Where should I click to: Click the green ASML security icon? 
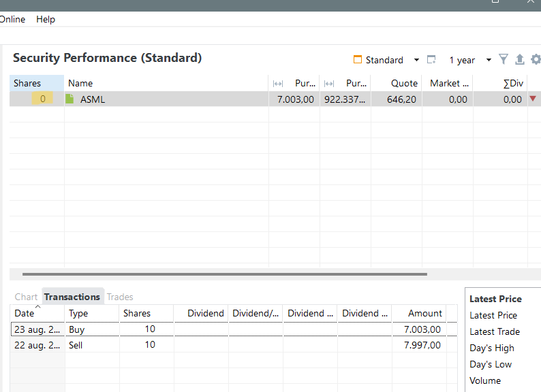coord(69,99)
